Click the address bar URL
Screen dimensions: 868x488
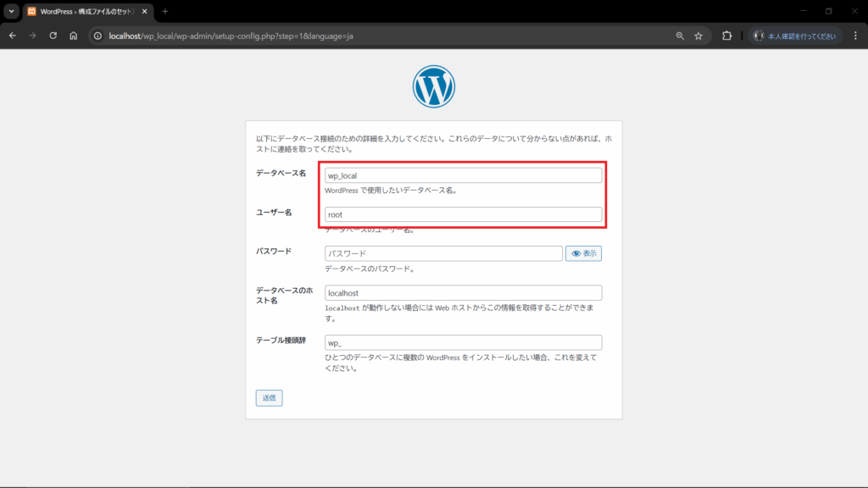coord(231,36)
